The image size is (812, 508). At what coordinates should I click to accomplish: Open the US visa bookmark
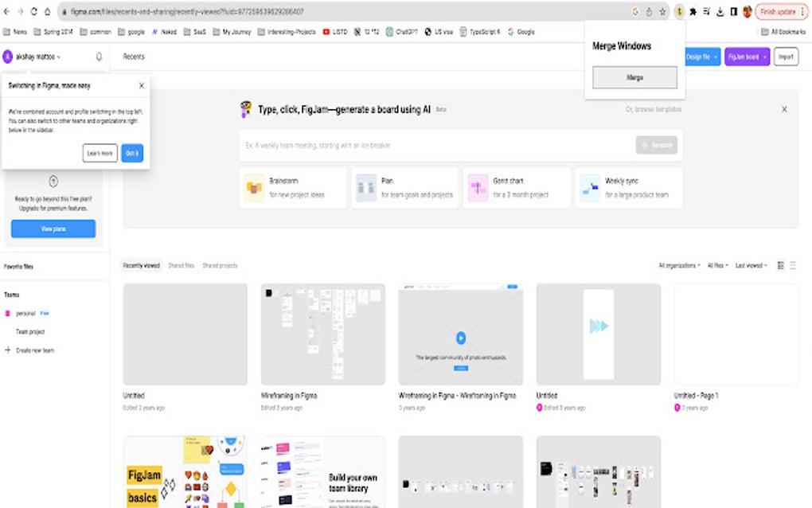click(439, 32)
